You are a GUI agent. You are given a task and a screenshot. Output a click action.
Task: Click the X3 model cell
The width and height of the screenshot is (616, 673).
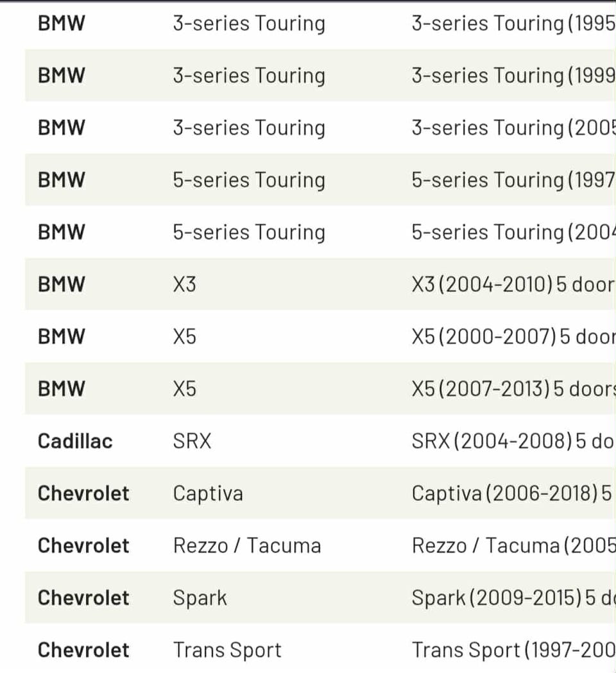(185, 285)
